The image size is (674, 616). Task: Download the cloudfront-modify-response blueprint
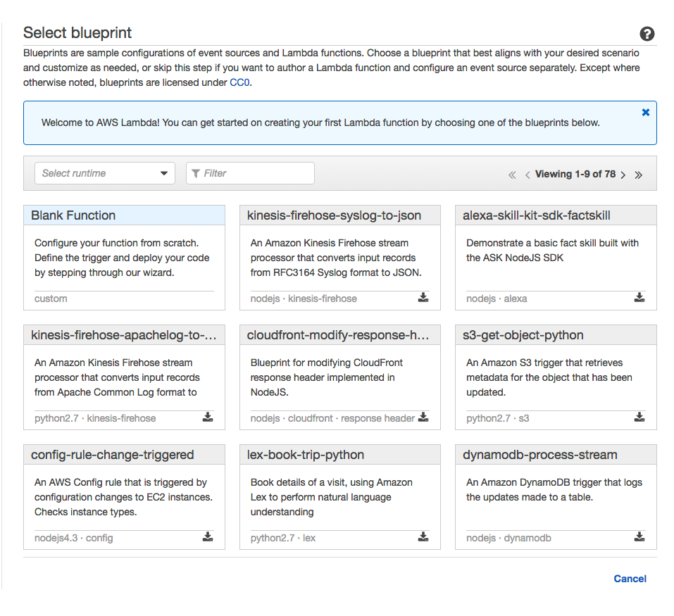(x=423, y=417)
